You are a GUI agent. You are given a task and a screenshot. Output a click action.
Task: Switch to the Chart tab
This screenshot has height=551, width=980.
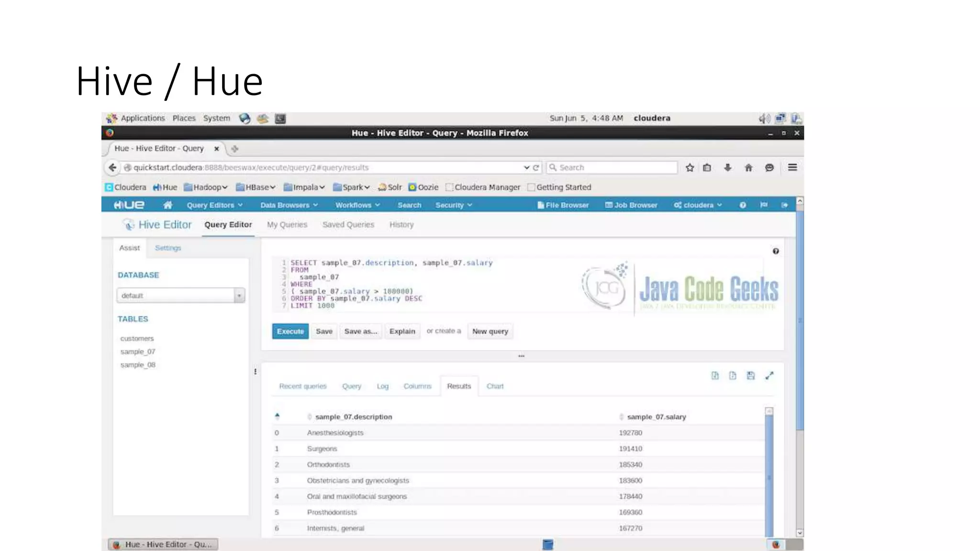[x=495, y=386]
